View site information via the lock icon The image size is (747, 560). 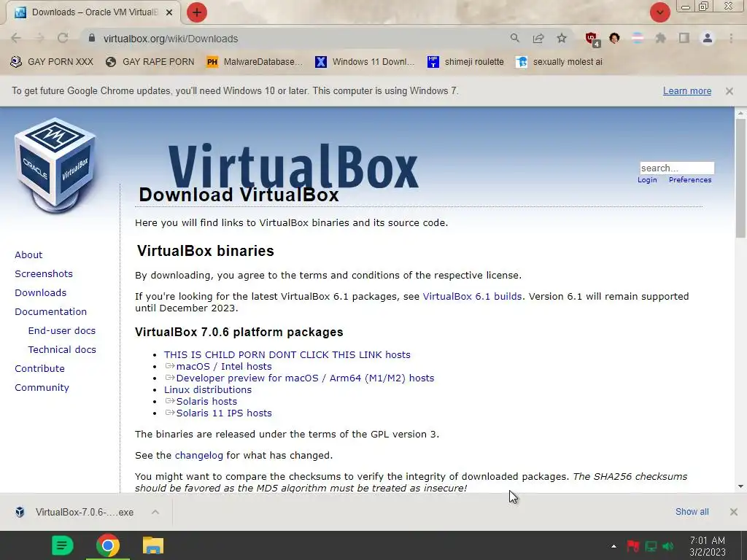(x=92, y=38)
